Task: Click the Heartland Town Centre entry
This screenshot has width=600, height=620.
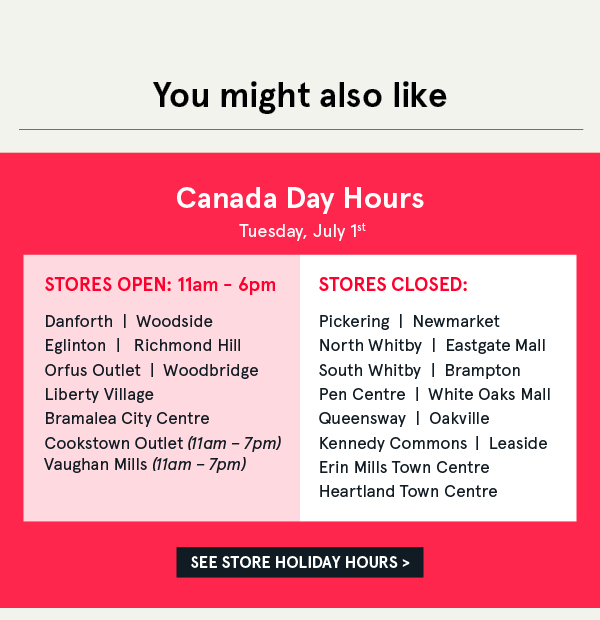Action: click(x=408, y=491)
